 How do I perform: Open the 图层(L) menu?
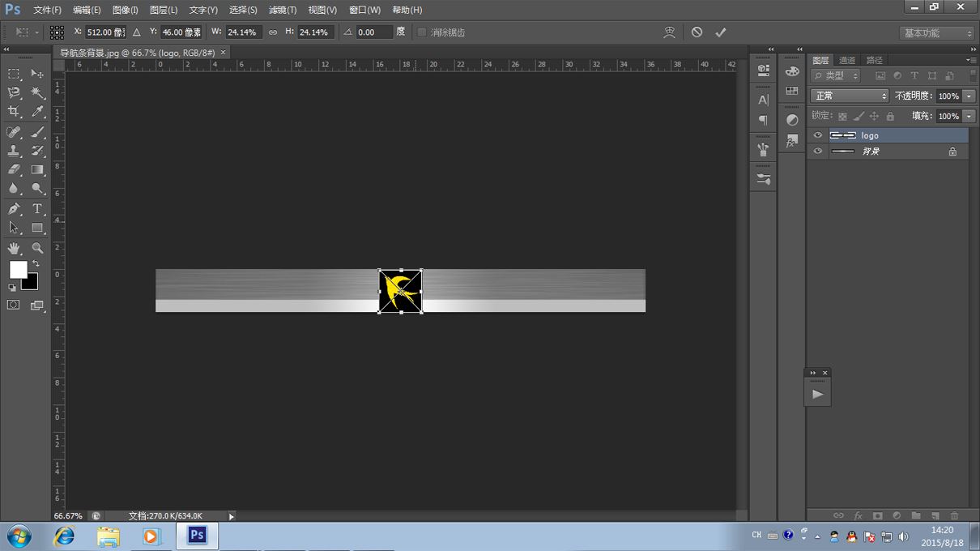[x=164, y=10]
